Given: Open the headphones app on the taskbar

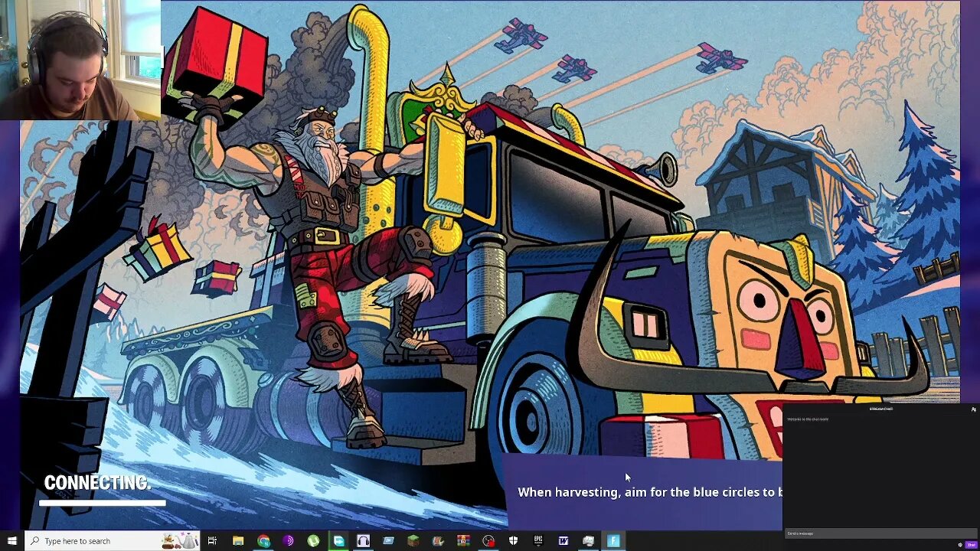Looking at the screenshot, I should [x=364, y=541].
